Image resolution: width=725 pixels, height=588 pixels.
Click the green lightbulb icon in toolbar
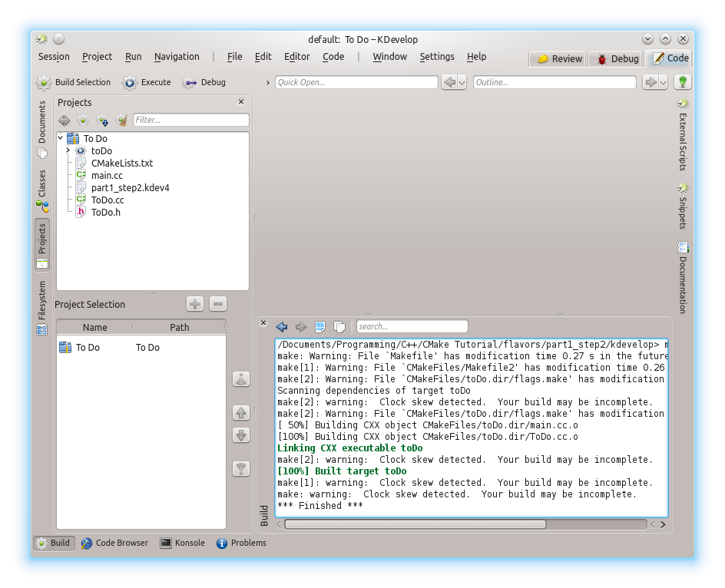[683, 82]
